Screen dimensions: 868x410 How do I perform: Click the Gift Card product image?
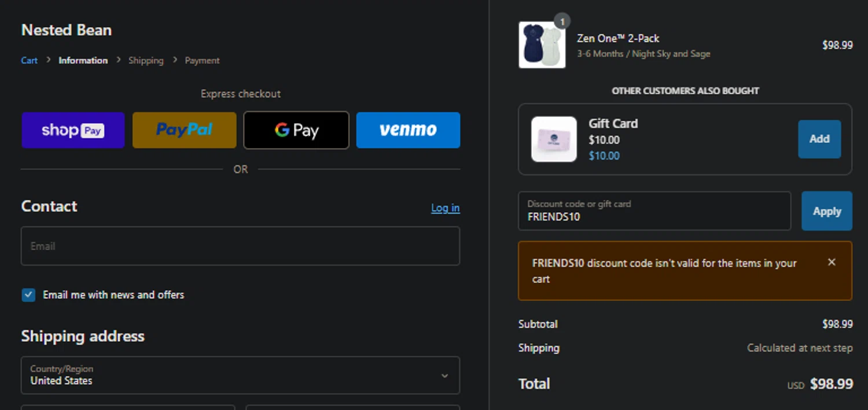554,139
